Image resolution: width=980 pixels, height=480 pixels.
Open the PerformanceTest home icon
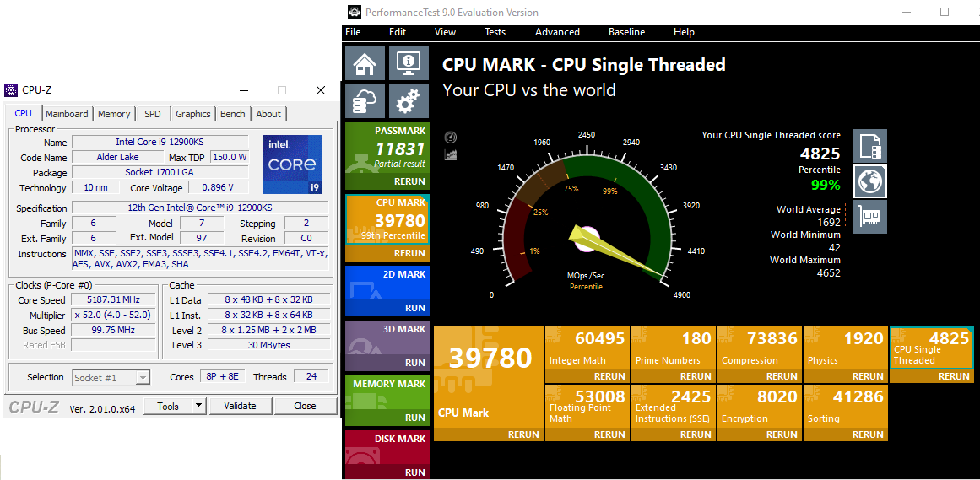365,63
